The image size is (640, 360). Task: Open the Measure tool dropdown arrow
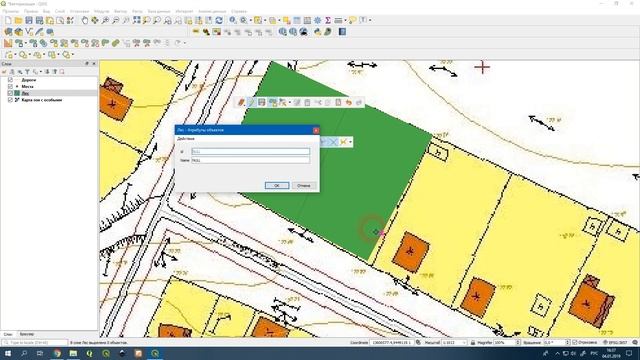point(345,20)
